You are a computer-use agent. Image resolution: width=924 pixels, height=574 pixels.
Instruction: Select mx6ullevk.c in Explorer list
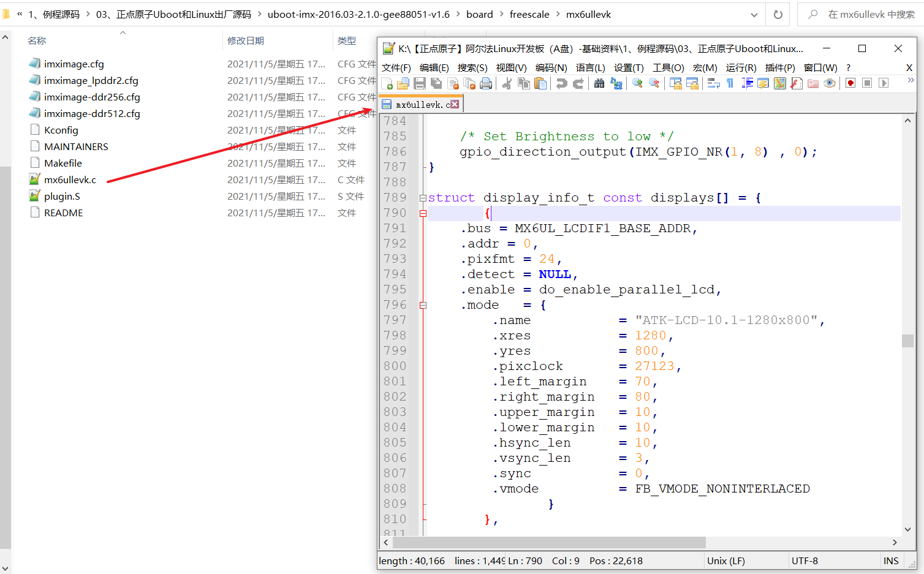pyautogui.click(x=70, y=179)
